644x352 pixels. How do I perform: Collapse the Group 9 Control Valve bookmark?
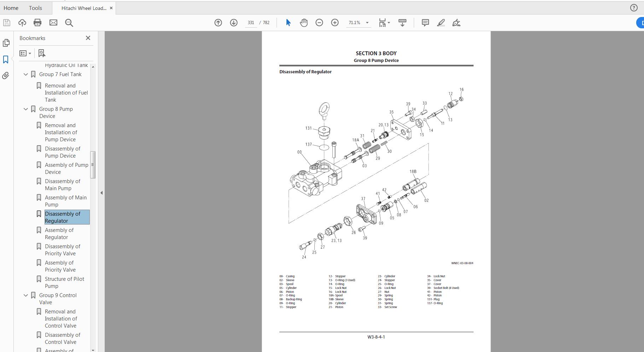click(x=25, y=295)
